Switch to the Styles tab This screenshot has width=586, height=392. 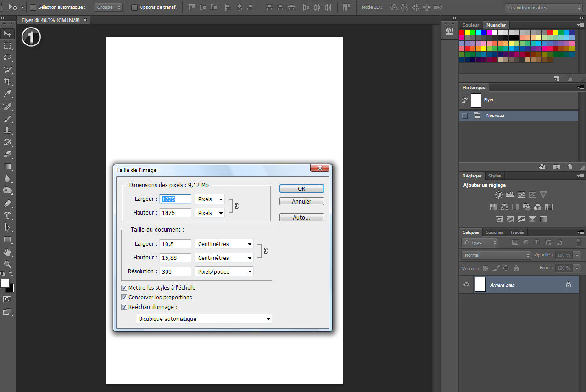click(x=494, y=176)
